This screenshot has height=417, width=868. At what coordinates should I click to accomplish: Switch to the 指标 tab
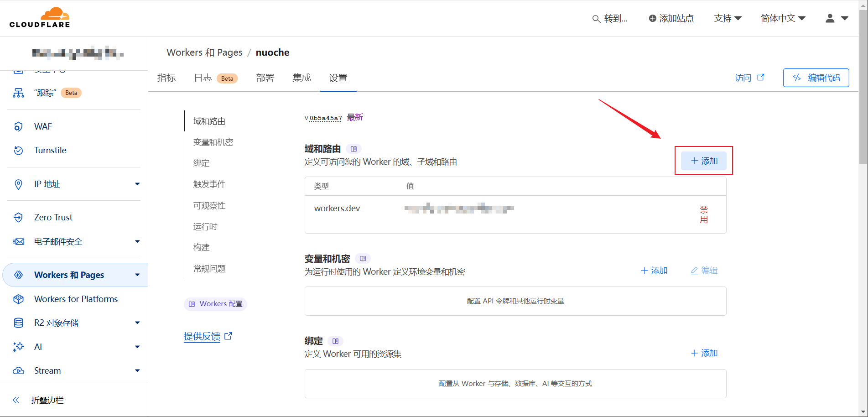pyautogui.click(x=166, y=78)
